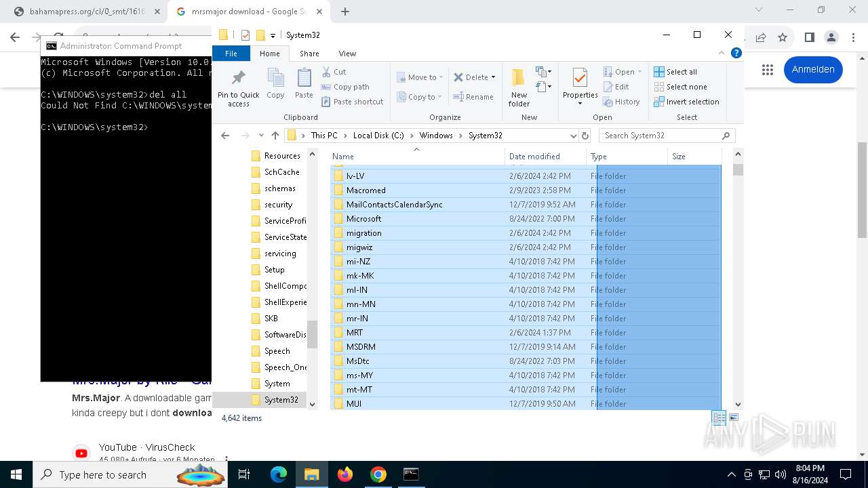Expand Delete dropdown arrow

point(493,77)
